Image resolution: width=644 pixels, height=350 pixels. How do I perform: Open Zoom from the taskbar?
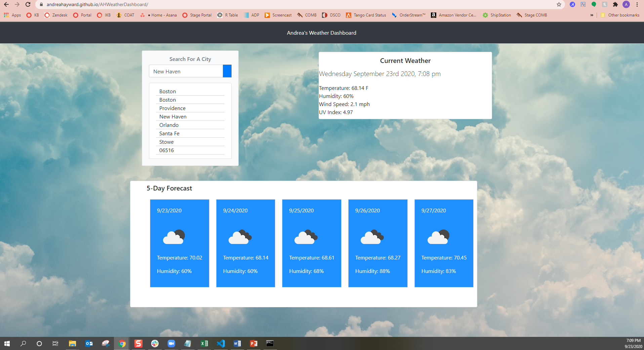171,344
